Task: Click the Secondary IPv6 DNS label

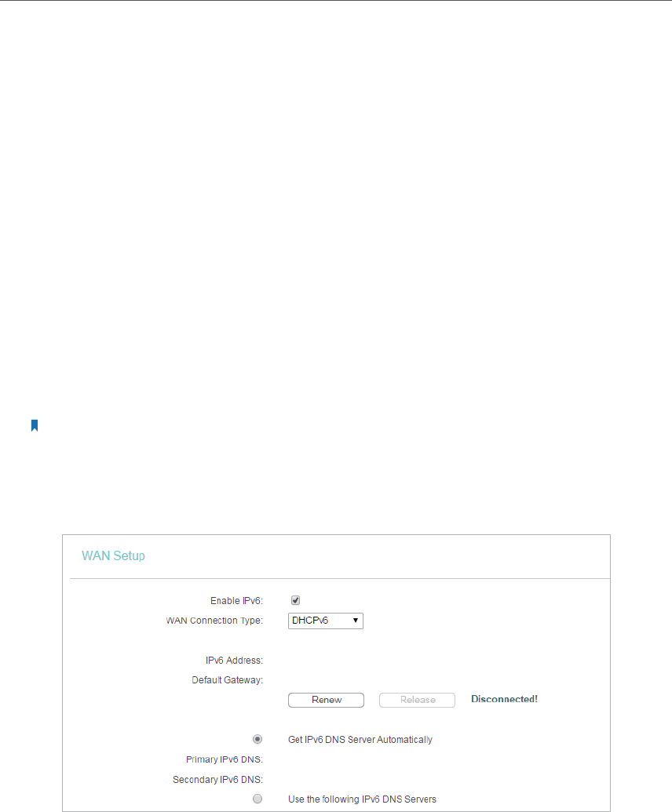Action: [x=217, y=779]
